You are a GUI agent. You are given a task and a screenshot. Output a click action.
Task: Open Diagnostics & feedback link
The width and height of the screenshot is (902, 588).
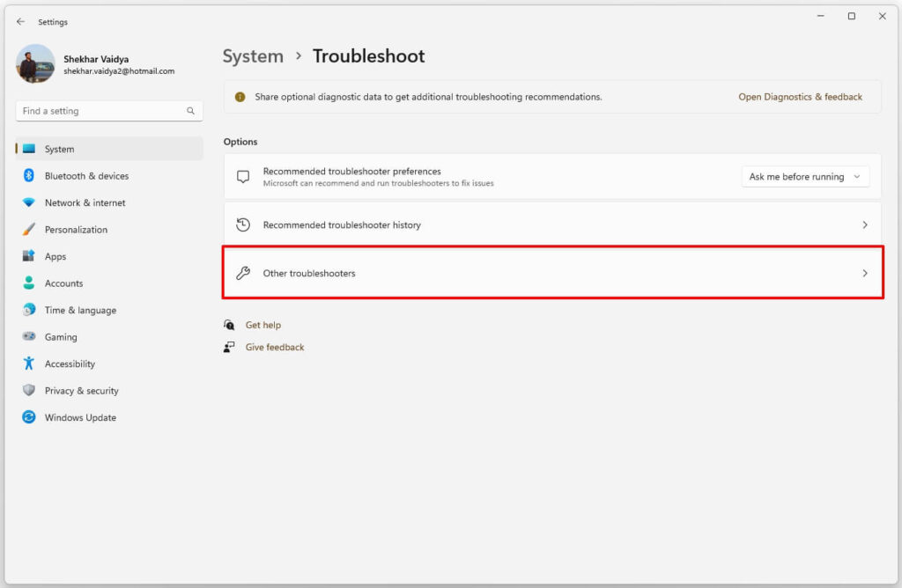point(800,96)
